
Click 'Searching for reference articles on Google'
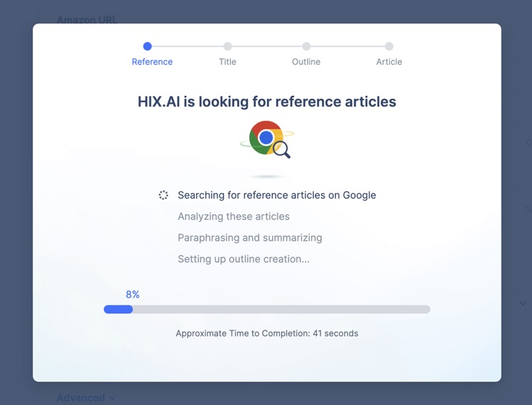click(277, 195)
